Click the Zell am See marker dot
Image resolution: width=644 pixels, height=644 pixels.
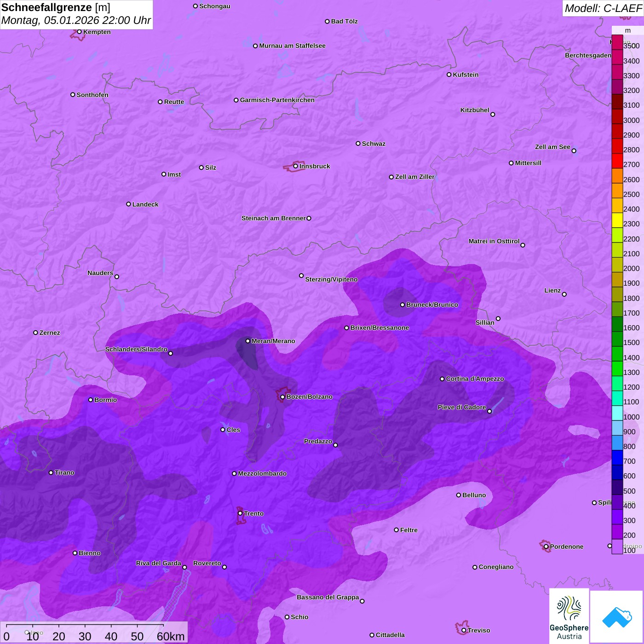574,150
